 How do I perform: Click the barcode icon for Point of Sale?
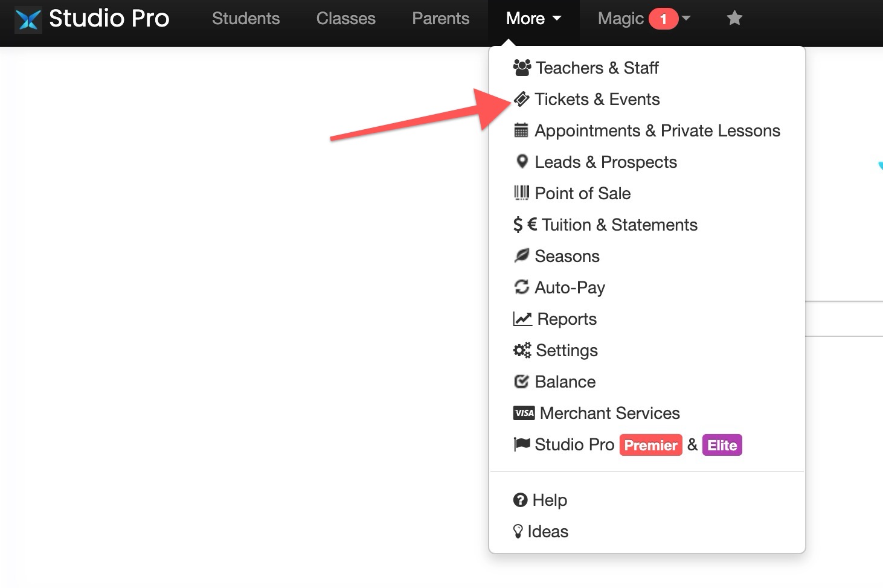pyautogui.click(x=521, y=193)
